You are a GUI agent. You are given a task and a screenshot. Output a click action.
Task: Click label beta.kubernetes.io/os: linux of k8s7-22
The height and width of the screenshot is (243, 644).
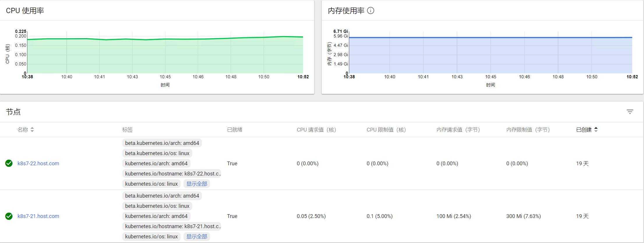coord(157,153)
